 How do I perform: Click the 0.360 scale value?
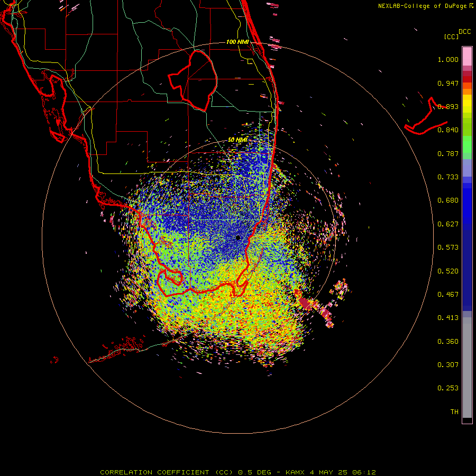point(448,341)
